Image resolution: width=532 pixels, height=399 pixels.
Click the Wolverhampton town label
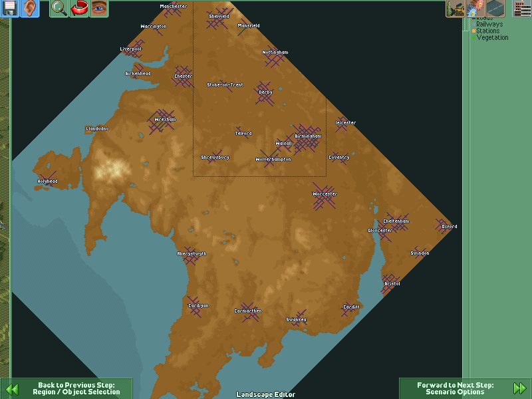pyautogui.click(x=273, y=160)
